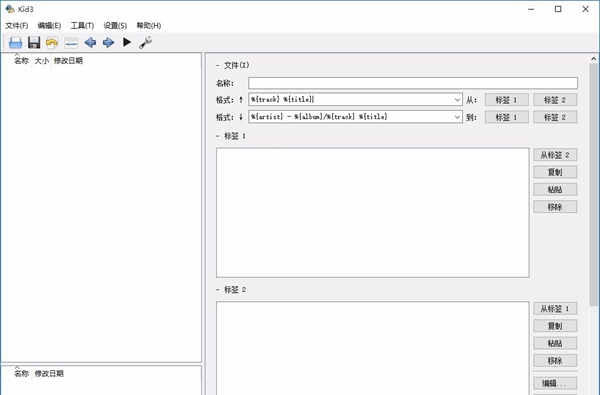This screenshot has height=395, width=600.
Task: Sort the lower folder list by 修改日期 header
Action: coord(49,373)
